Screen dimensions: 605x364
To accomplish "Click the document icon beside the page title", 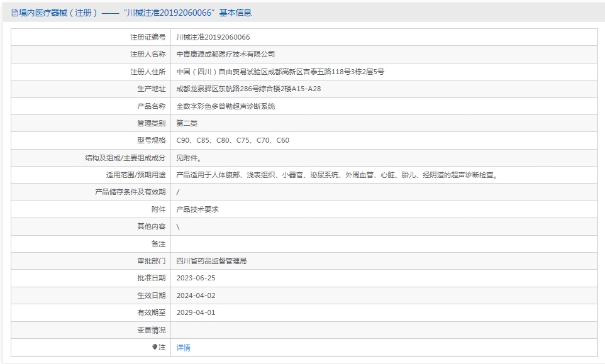I will click(14, 13).
